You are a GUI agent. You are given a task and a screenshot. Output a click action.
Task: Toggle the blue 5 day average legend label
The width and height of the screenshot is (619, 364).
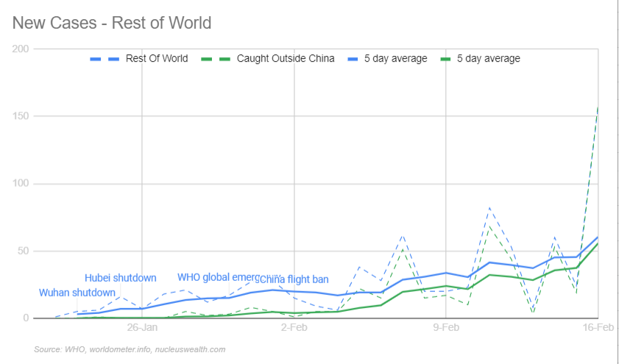click(395, 59)
